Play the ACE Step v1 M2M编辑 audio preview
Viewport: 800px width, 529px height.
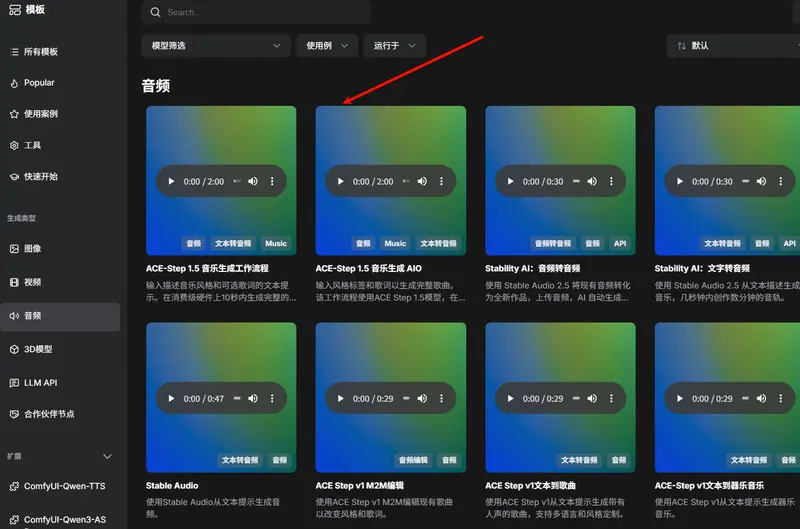coord(341,398)
